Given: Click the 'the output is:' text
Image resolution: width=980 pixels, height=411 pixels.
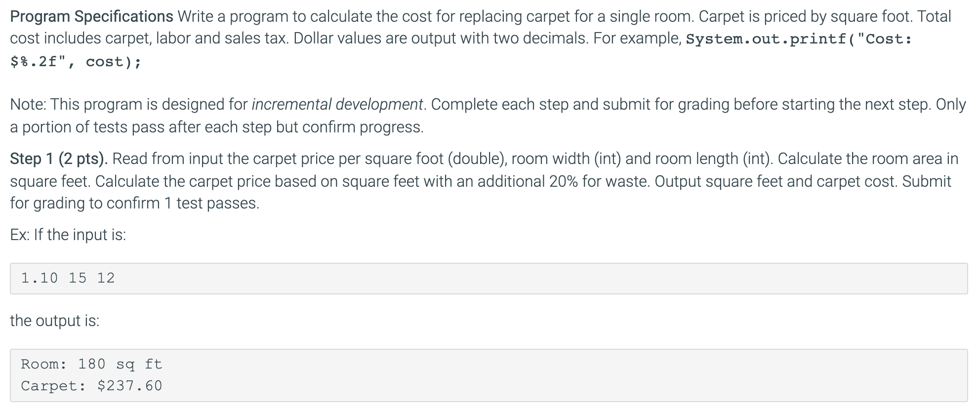Looking at the screenshot, I should pyautogui.click(x=54, y=321).
